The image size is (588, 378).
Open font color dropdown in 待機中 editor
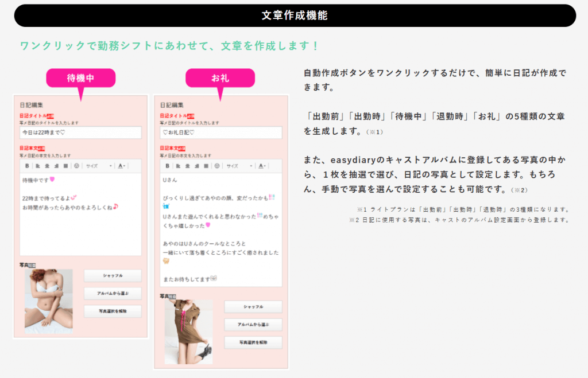pyautogui.click(x=122, y=166)
